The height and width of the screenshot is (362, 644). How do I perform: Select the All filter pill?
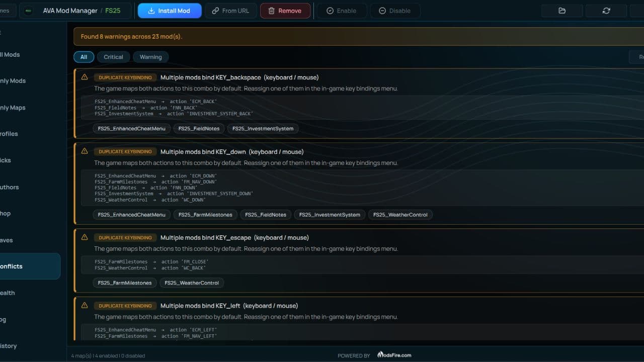coord(84,57)
